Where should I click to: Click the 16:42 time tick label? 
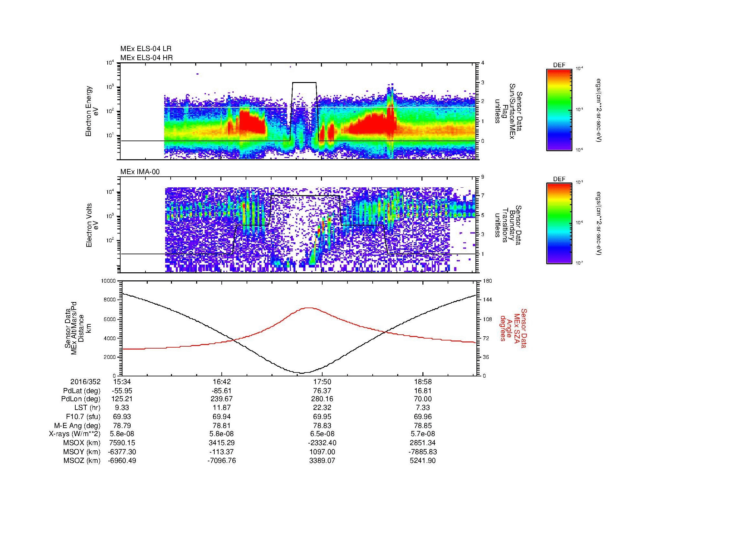[x=222, y=382]
